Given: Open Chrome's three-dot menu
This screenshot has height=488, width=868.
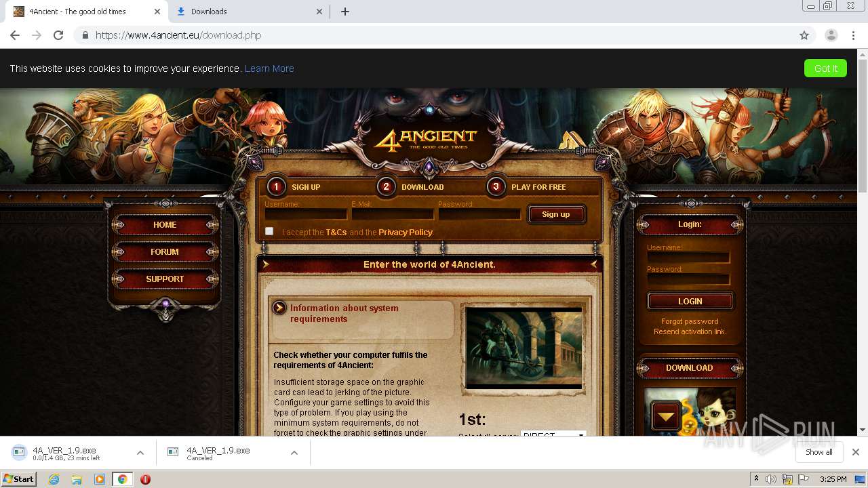Looking at the screenshot, I should (x=854, y=35).
